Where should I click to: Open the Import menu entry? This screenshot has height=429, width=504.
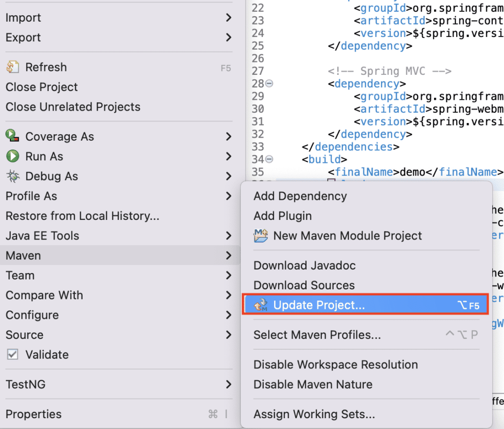[119, 17]
